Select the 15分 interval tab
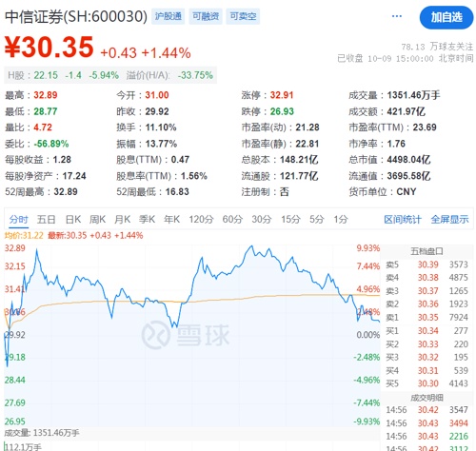The image size is (476, 451). point(290,219)
